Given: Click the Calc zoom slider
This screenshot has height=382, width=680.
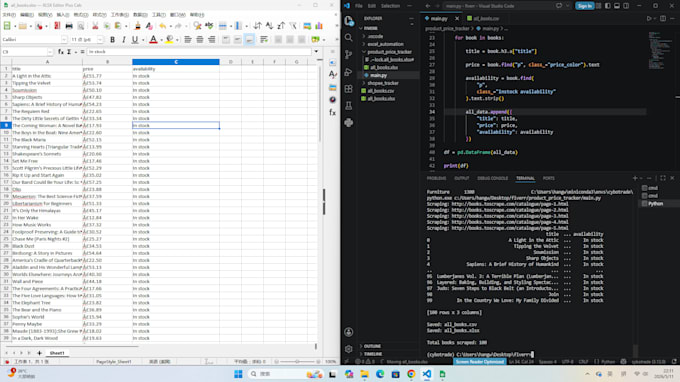Looking at the screenshot, I should (298, 362).
